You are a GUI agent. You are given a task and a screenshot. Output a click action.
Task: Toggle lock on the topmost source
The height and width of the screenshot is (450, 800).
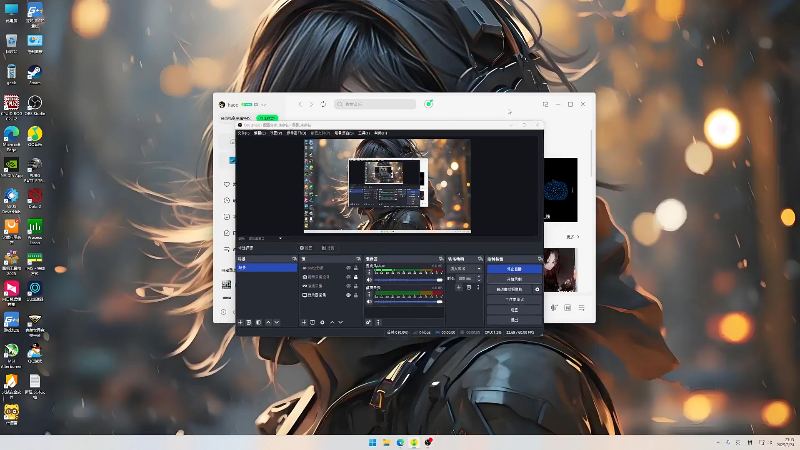pyautogui.click(x=356, y=268)
